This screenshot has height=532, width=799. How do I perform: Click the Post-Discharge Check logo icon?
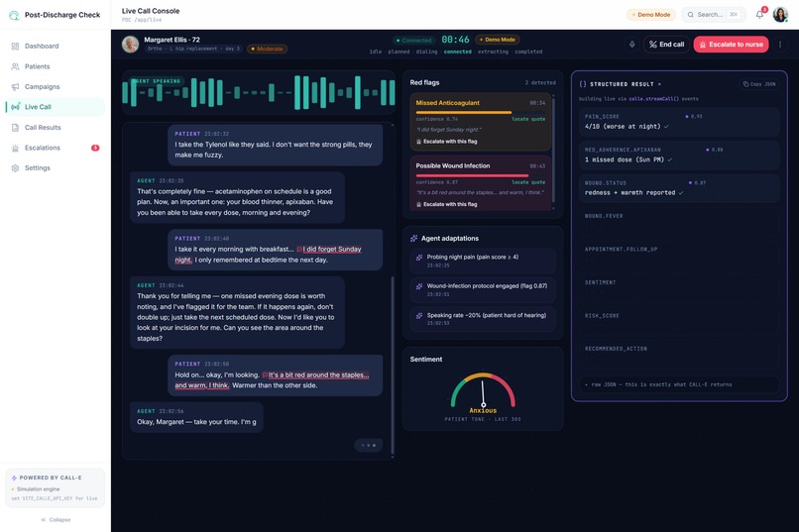point(14,15)
